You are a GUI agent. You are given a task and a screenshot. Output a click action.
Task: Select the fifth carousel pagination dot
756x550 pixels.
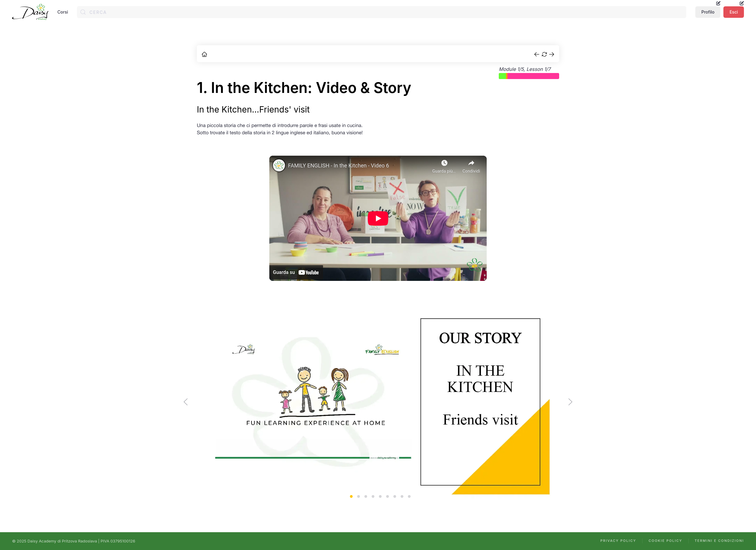click(380, 496)
